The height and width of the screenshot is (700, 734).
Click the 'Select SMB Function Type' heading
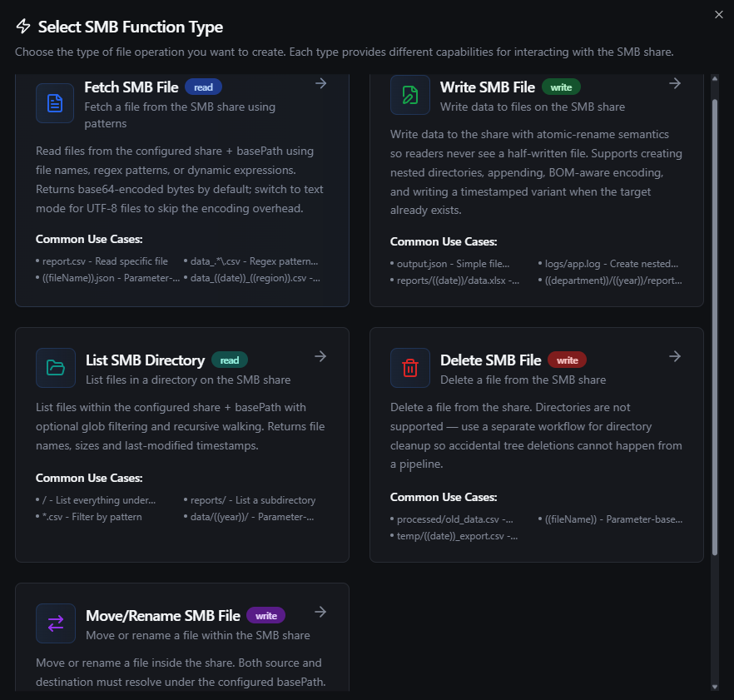tap(131, 27)
